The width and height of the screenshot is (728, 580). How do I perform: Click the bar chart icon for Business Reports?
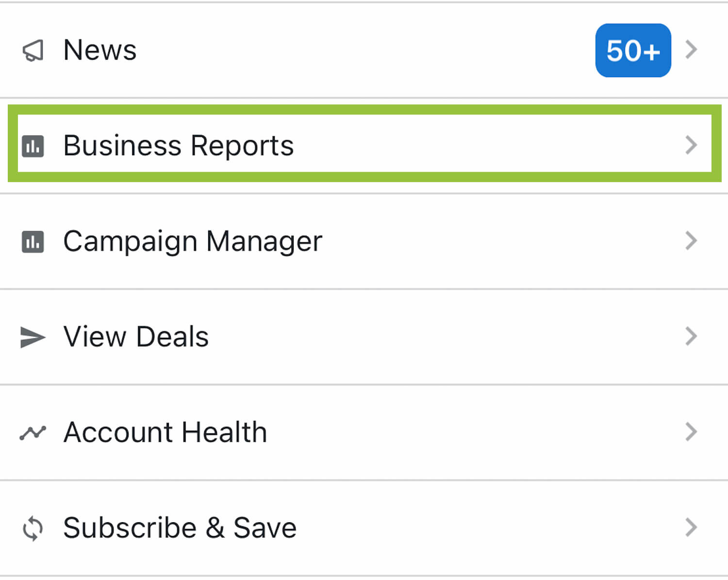tap(33, 146)
